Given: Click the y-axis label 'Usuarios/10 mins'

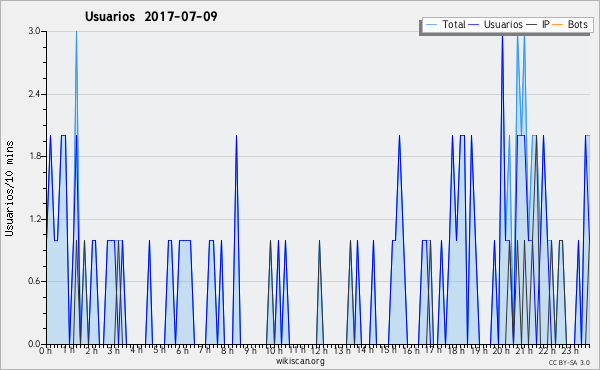Looking at the screenshot, I should click(9, 188).
